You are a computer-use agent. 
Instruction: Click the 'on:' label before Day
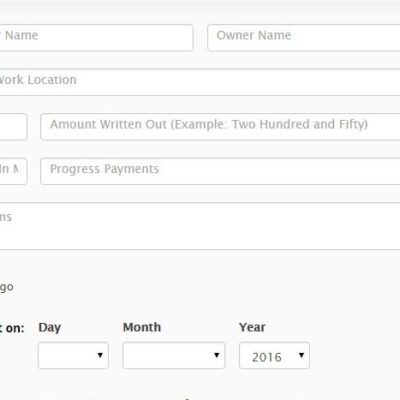click(x=15, y=328)
